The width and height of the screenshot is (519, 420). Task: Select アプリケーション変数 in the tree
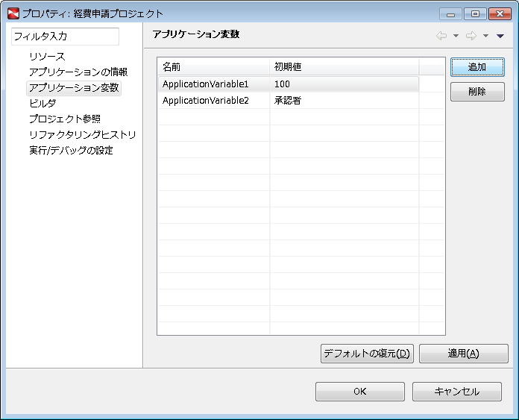click(74, 87)
